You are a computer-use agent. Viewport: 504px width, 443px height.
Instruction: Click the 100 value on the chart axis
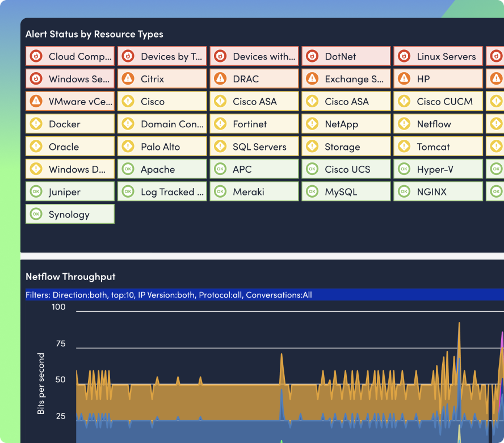[58, 307]
